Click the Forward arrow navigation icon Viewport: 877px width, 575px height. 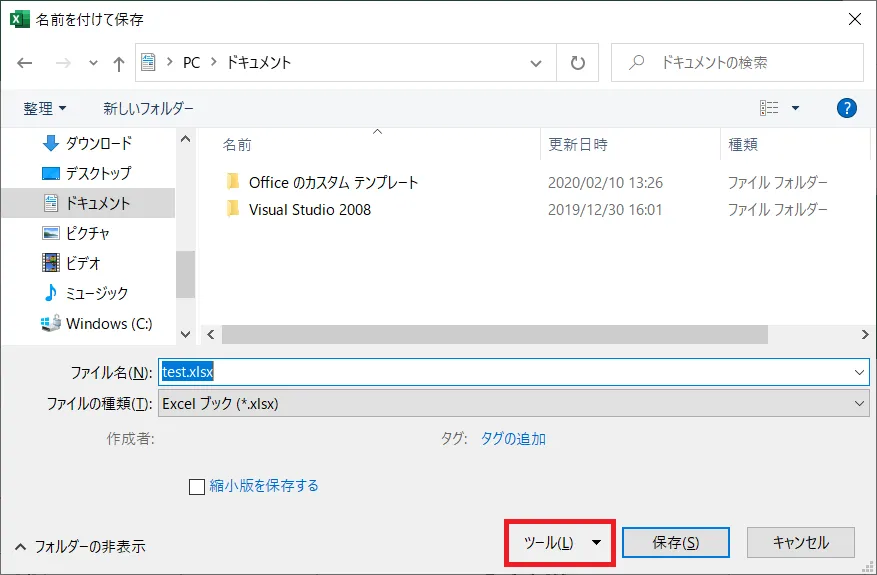(x=63, y=63)
